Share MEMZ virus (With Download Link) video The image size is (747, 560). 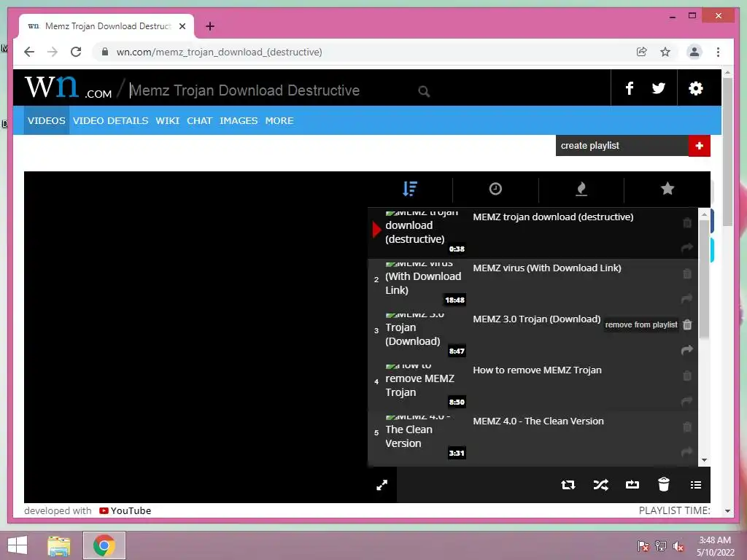coord(687,299)
